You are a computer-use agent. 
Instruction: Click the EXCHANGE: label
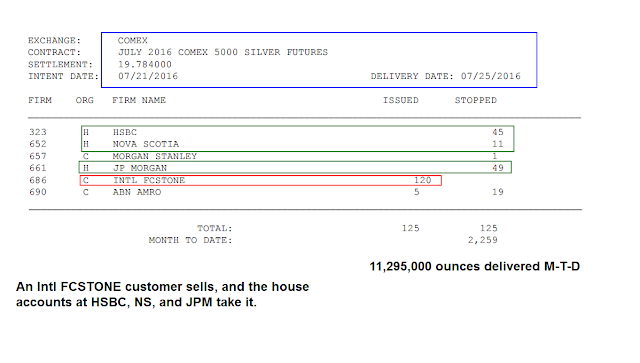pyautogui.click(x=54, y=40)
